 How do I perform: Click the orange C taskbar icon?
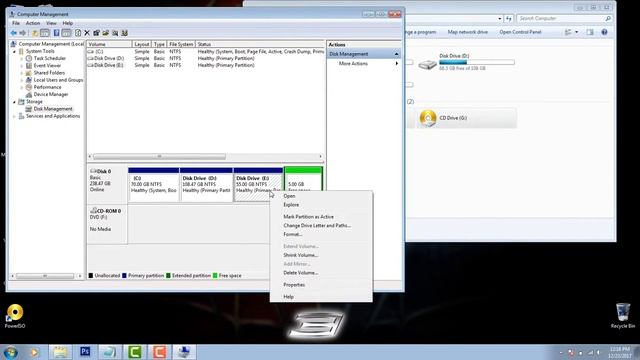click(x=159, y=352)
